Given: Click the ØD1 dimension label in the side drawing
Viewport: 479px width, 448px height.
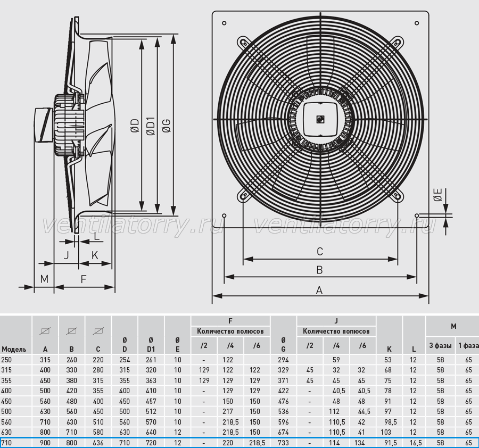Looking at the screenshot, I should (x=151, y=126).
